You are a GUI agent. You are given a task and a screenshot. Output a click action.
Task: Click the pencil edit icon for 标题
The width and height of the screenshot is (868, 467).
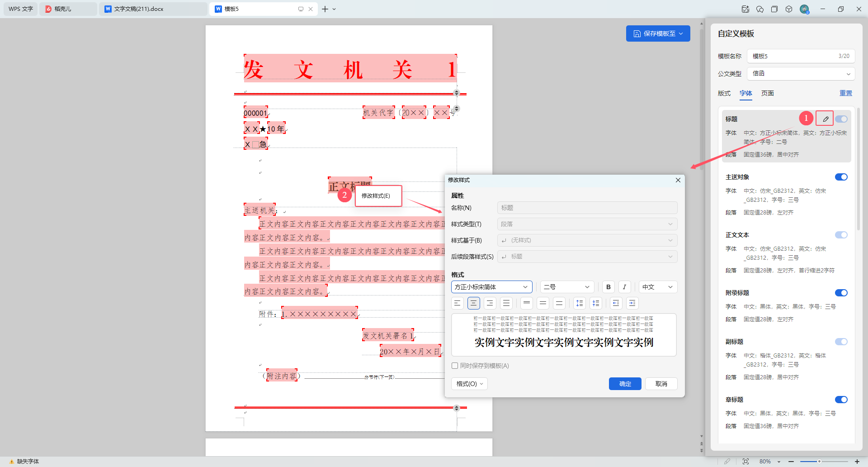coord(825,119)
